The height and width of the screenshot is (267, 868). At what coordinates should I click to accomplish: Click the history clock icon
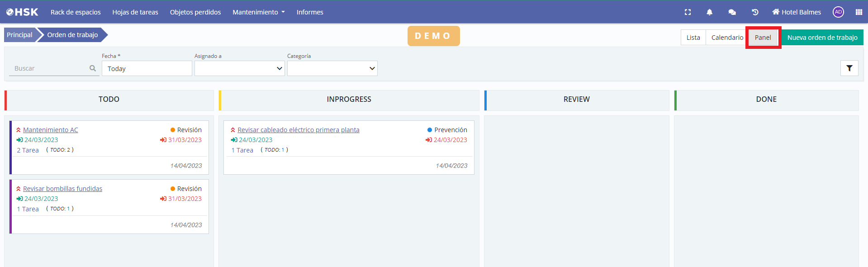(x=755, y=12)
